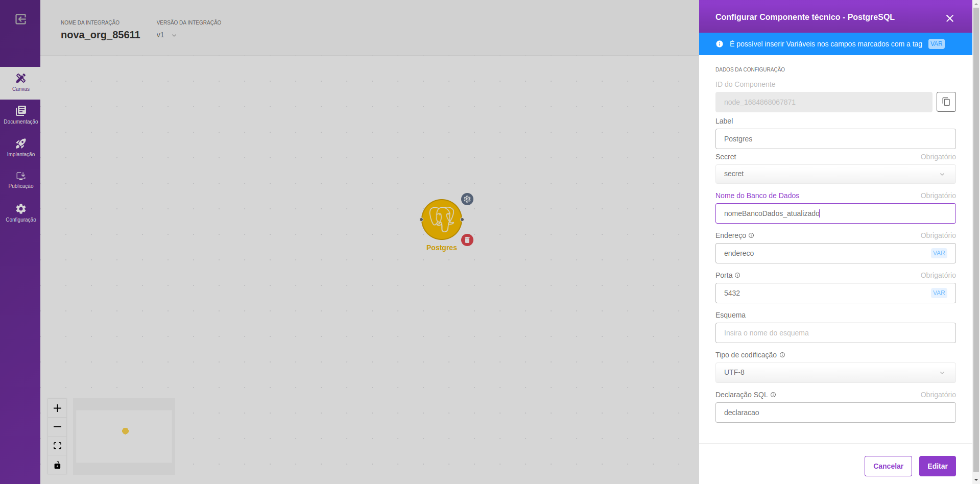Click the integration name nova_org_85611
This screenshot has width=980, height=484.
100,35
